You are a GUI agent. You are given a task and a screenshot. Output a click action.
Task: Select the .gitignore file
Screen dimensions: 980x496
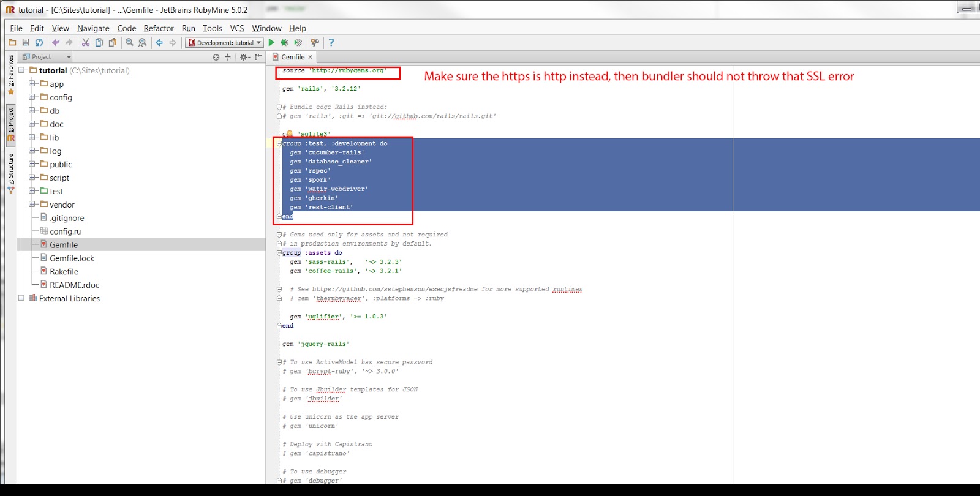point(67,218)
